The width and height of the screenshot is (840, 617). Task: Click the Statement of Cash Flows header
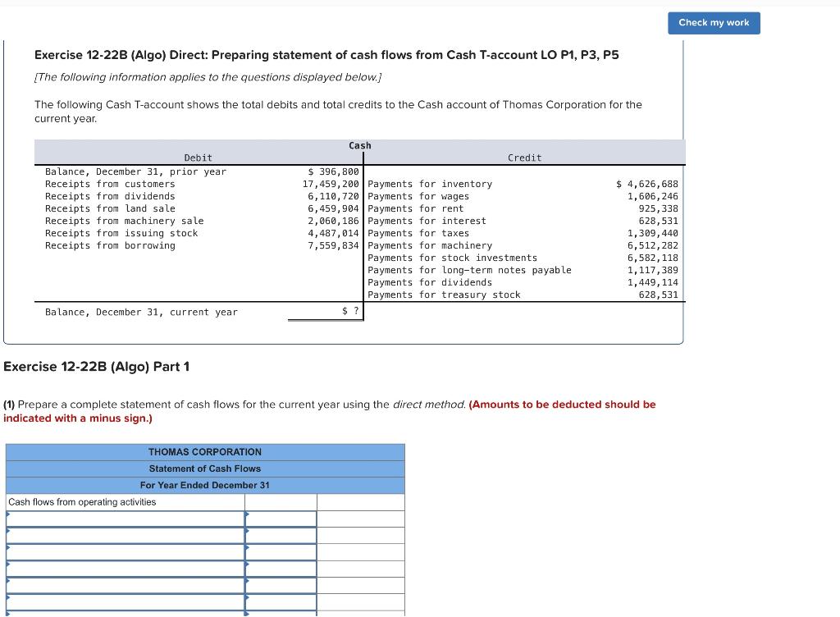[x=204, y=468]
